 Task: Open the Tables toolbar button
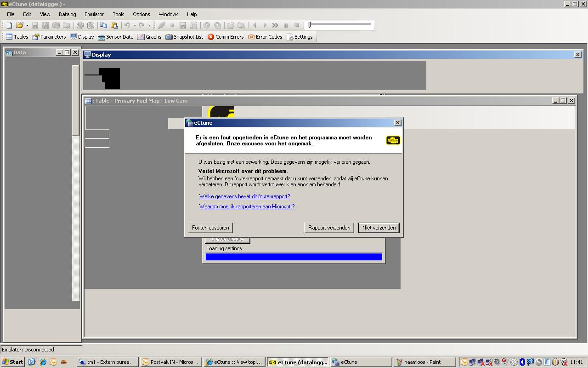17,37
